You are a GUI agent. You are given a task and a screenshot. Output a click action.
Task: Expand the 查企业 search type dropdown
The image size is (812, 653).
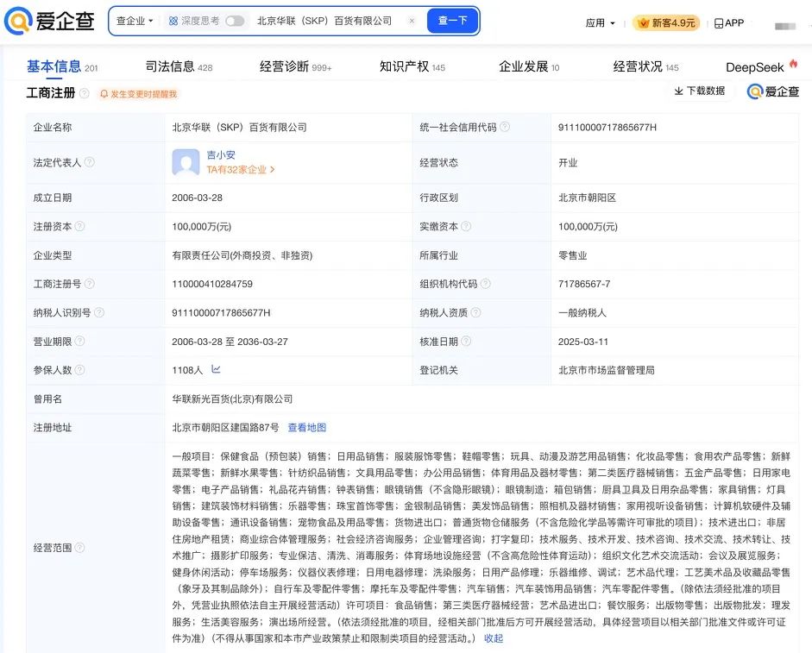pyautogui.click(x=135, y=21)
